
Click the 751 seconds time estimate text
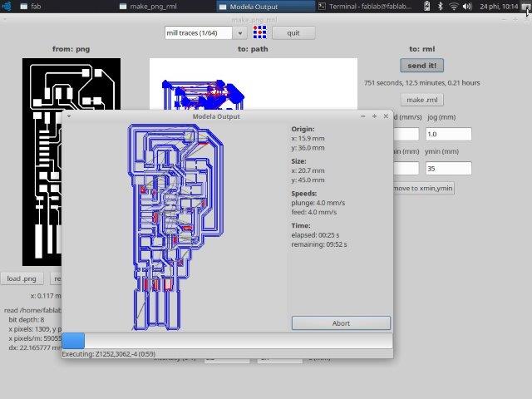pyautogui.click(x=421, y=83)
